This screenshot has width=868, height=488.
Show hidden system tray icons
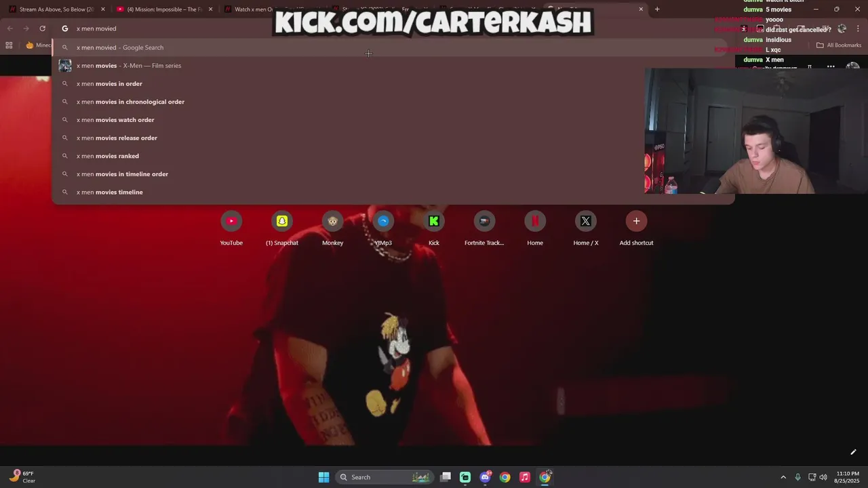point(783,477)
